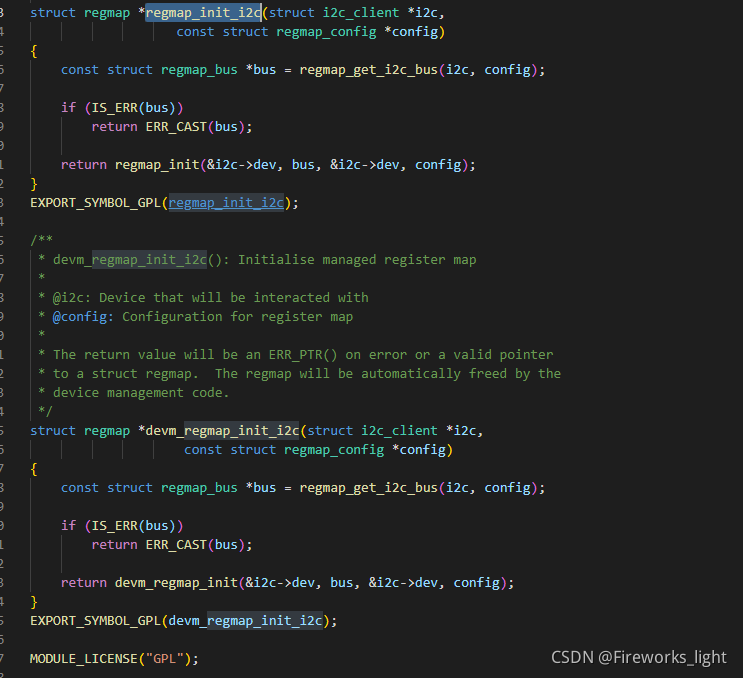Click the 'device management code.' comment line
Screen dimensions: 743x678
click(141, 393)
